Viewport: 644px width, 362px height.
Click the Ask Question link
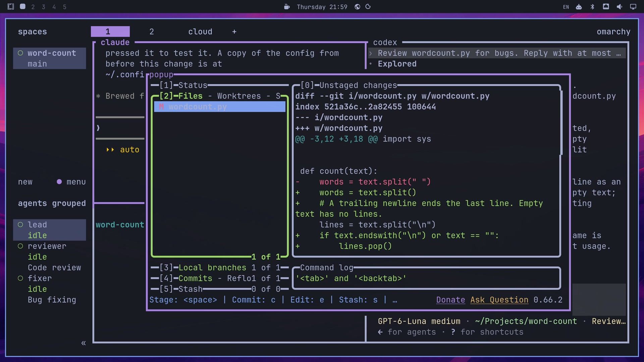tap(499, 300)
